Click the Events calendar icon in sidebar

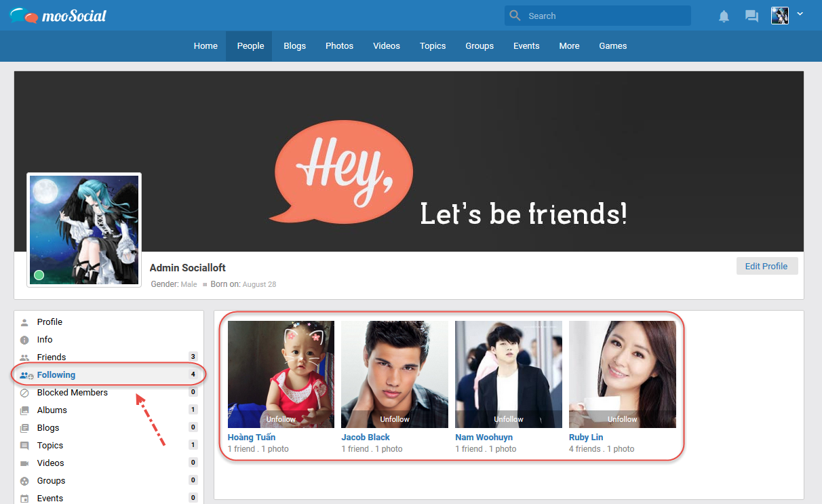pyautogui.click(x=24, y=499)
